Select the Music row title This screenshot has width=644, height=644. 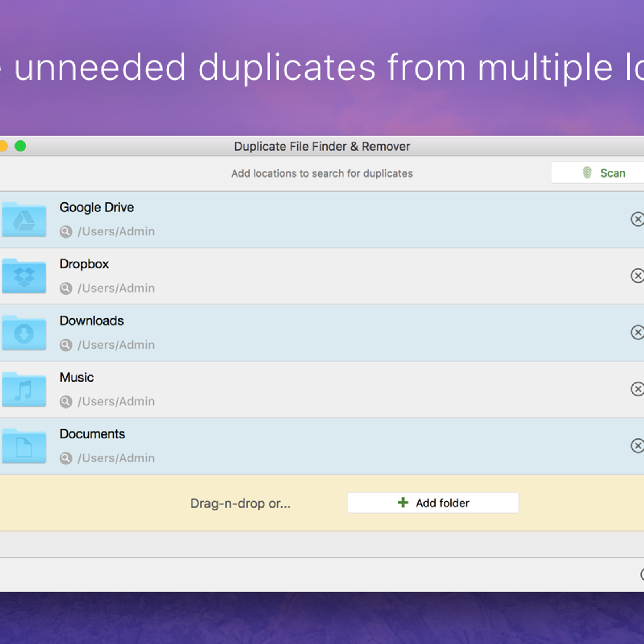click(76, 378)
